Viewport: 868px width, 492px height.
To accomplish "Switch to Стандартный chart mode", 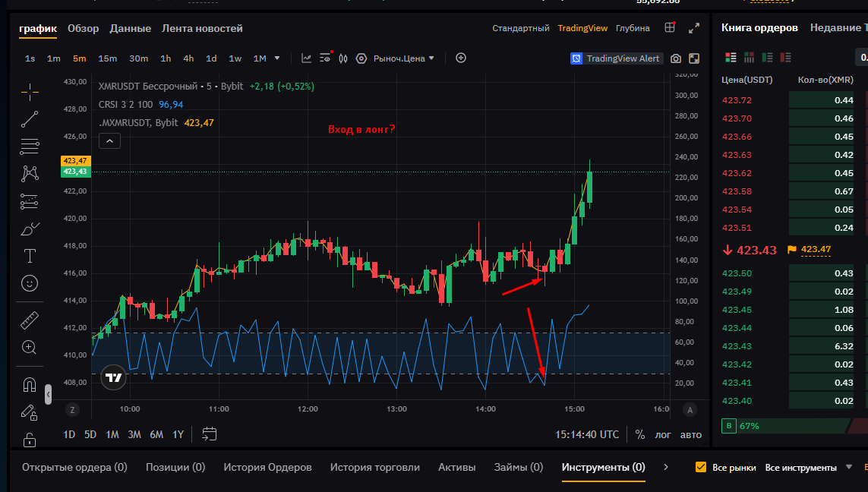I will [521, 27].
